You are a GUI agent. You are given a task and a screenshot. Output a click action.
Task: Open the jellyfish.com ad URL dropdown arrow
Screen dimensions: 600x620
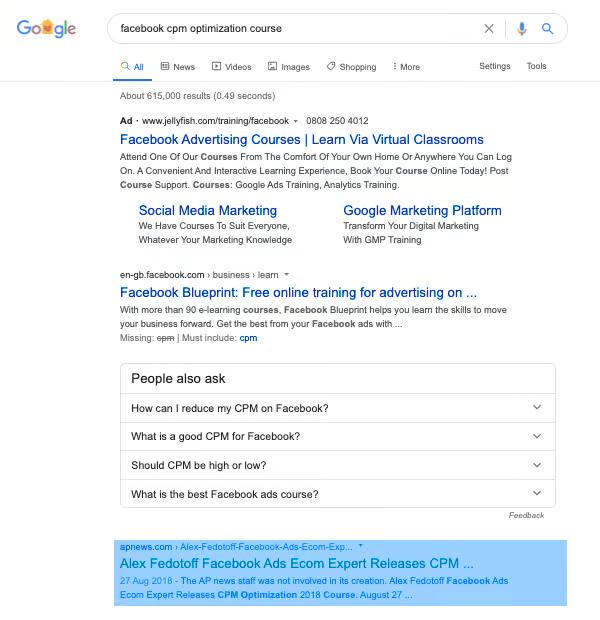tap(295, 121)
